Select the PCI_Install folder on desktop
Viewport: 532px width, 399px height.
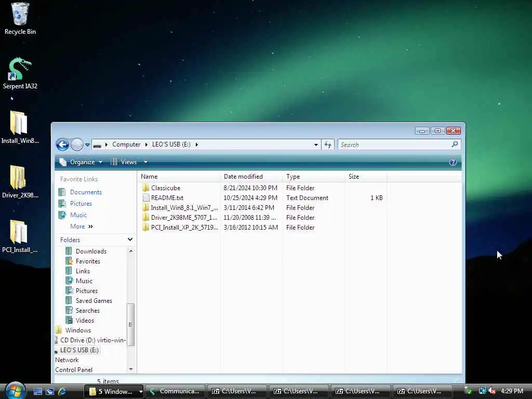[20, 237]
